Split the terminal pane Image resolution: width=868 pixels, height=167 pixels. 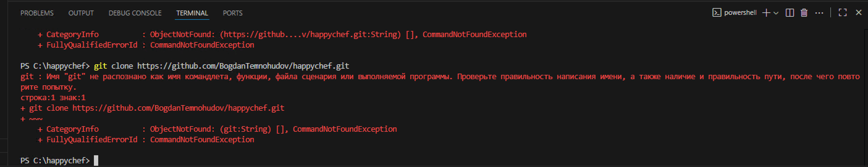[790, 13]
